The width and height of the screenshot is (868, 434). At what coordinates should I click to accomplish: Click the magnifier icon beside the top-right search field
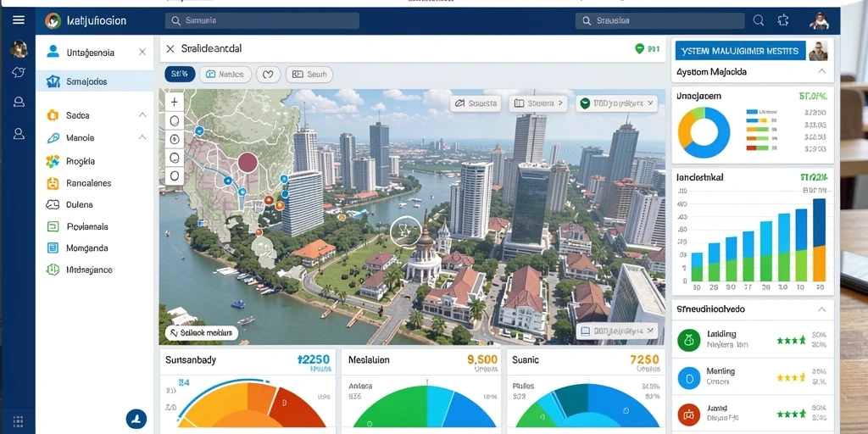pos(759,20)
